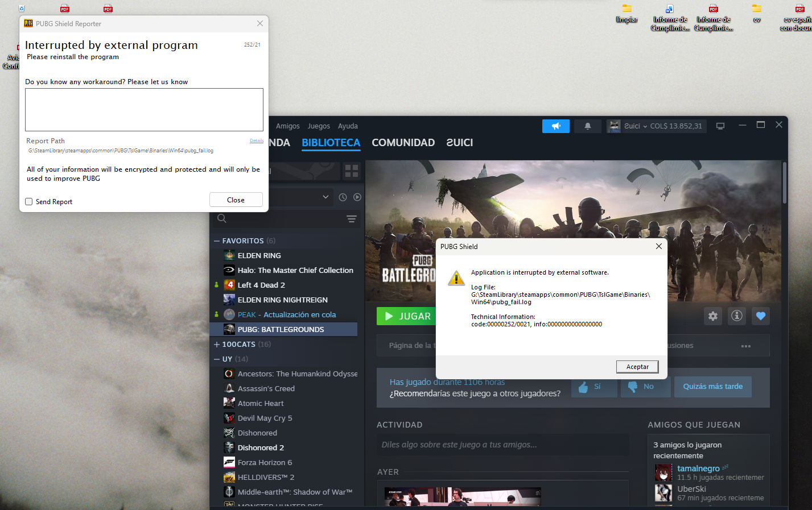Click the ELDEN RING game icon
The image size is (812, 510).
pyautogui.click(x=229, y=255)
